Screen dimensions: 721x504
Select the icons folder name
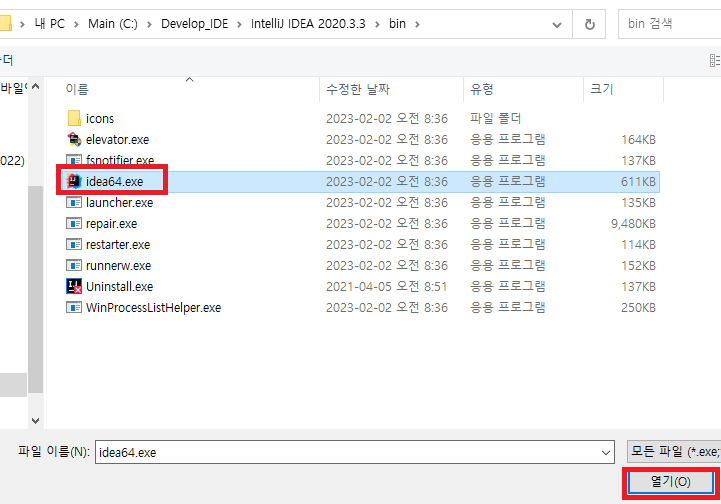click(100, 119)
